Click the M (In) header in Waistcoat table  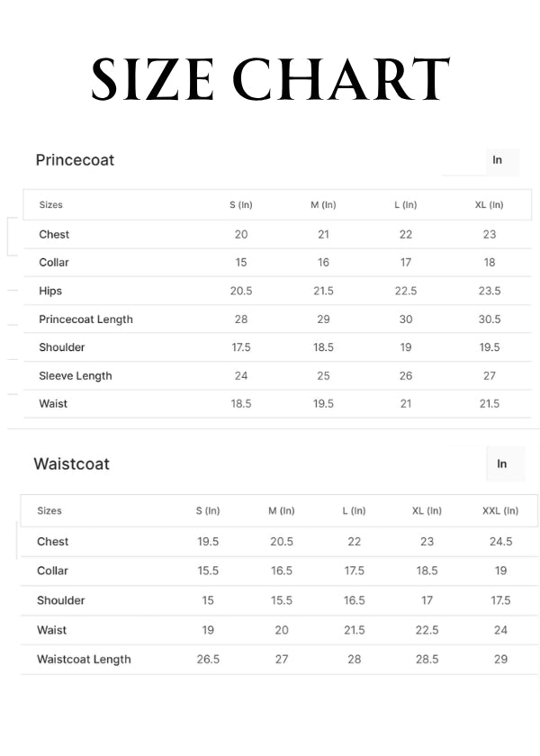click(x=282, y=511)
